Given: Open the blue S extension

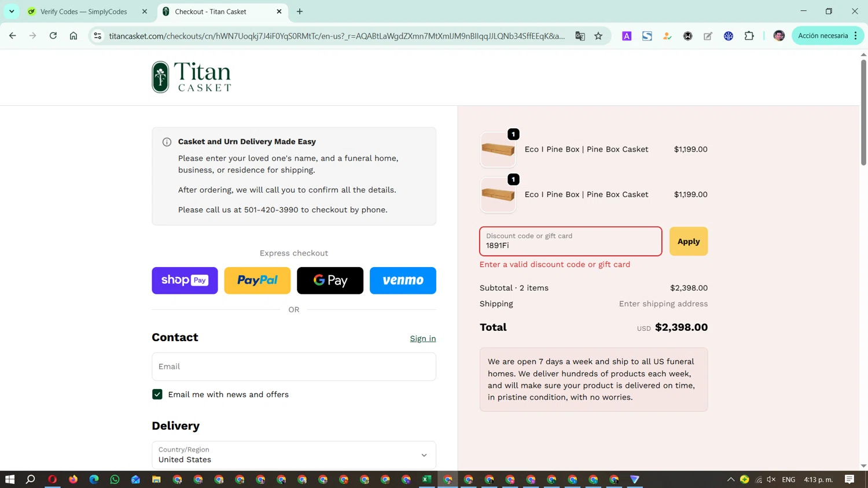Looking at the screenshot, I should (x=647, y=36).
